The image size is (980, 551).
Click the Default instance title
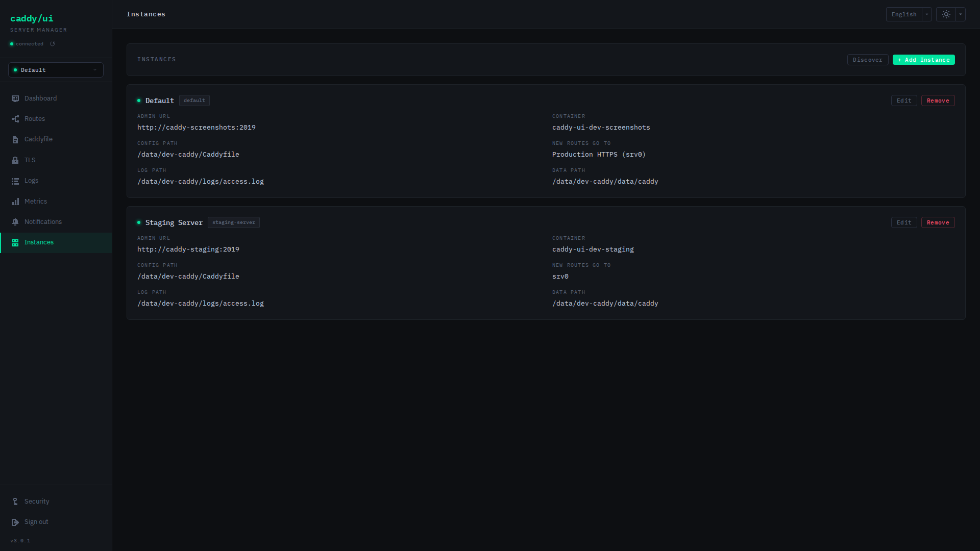pyautogui.click(x=160, y=101)
